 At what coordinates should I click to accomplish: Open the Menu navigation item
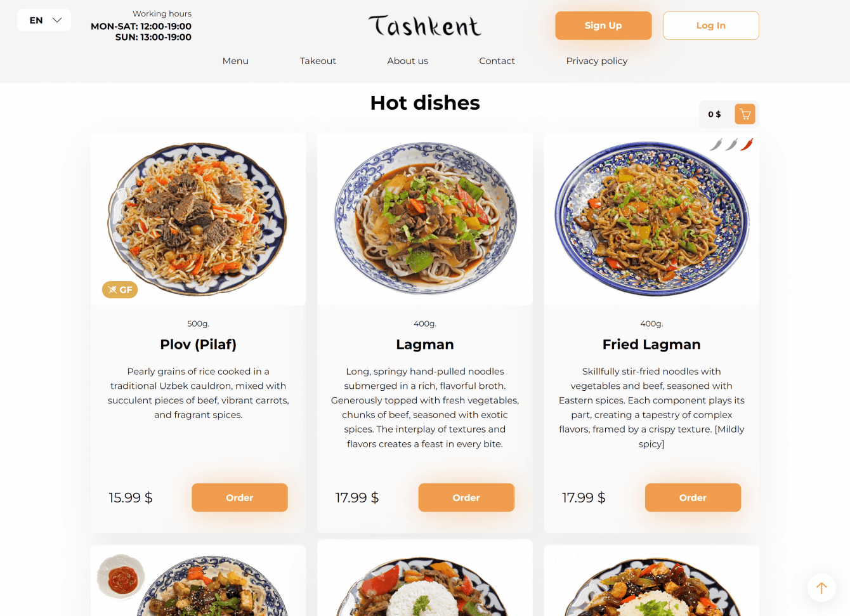click(x=235, y=61)
